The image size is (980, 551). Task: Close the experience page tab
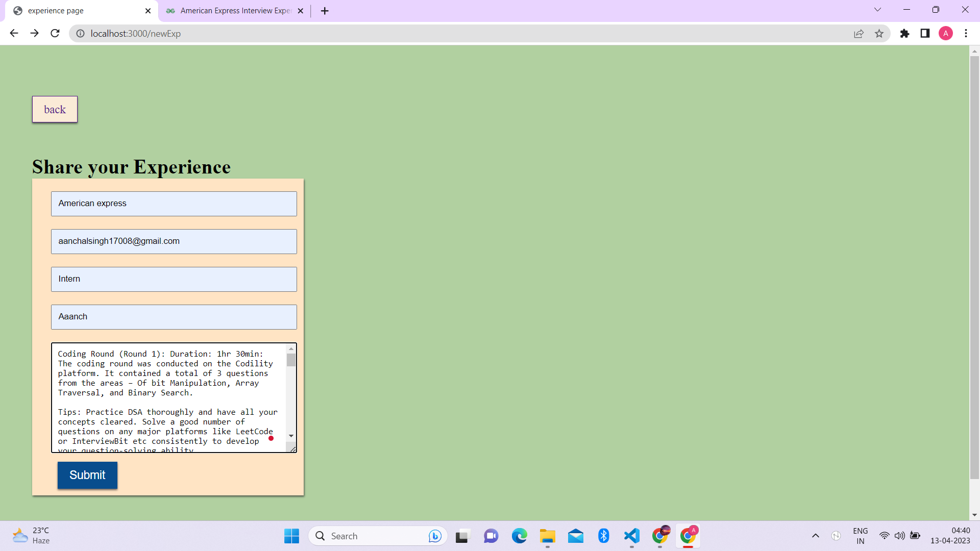click(x=148, y=11)
